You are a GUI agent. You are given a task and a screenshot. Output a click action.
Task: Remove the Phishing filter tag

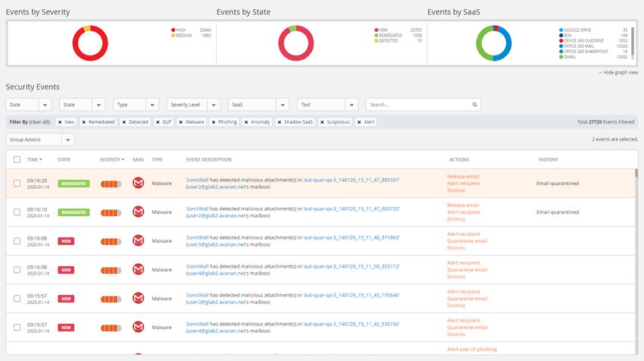pyautogui.click(x=214, y=122)
